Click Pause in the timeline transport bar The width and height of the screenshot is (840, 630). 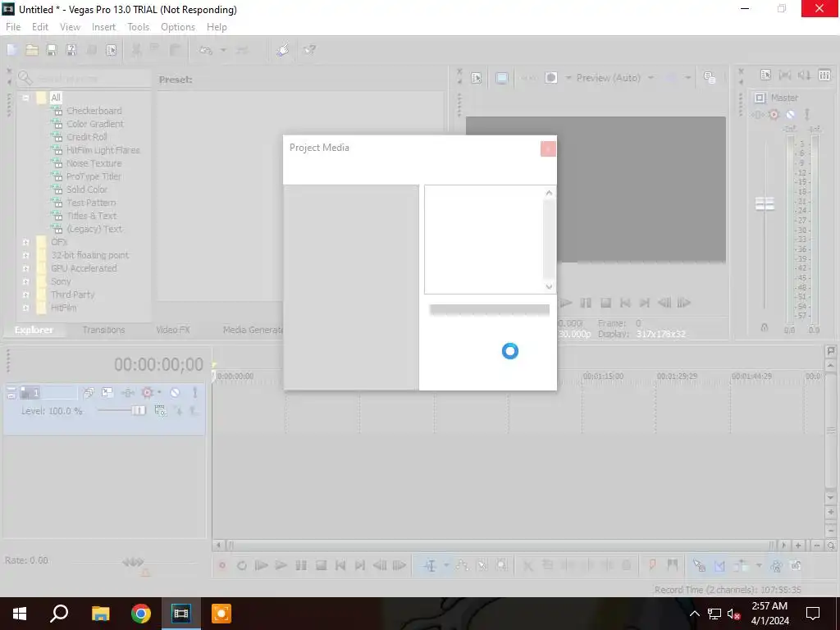[301, 565]
